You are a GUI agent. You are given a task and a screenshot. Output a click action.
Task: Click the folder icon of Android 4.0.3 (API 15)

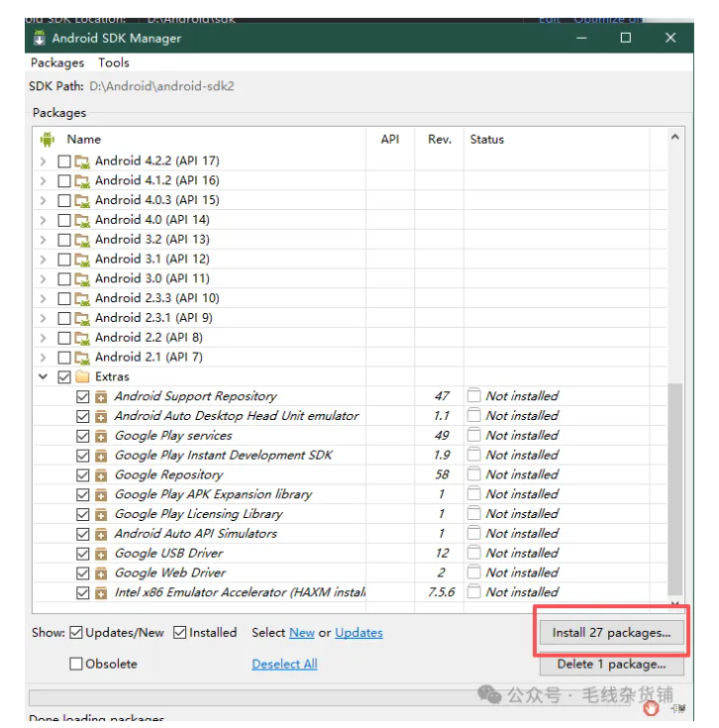(x=82, y=200)
